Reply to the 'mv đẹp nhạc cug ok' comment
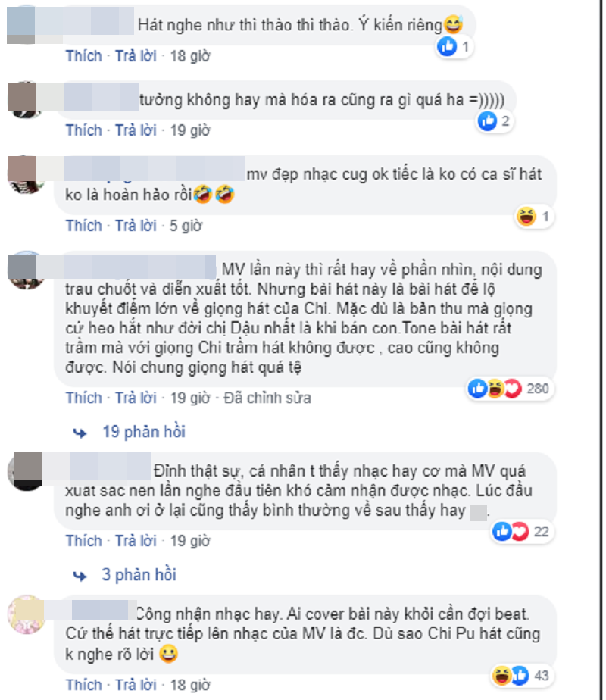The height and width of the screenshot is (700, 606). (136, 226)
